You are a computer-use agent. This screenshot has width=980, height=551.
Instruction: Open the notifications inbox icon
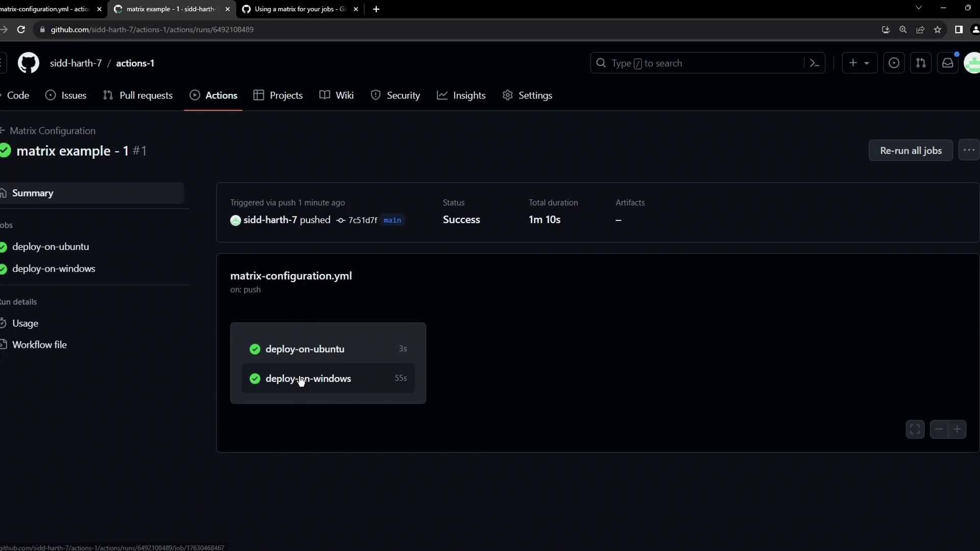[x=947, y=63]
